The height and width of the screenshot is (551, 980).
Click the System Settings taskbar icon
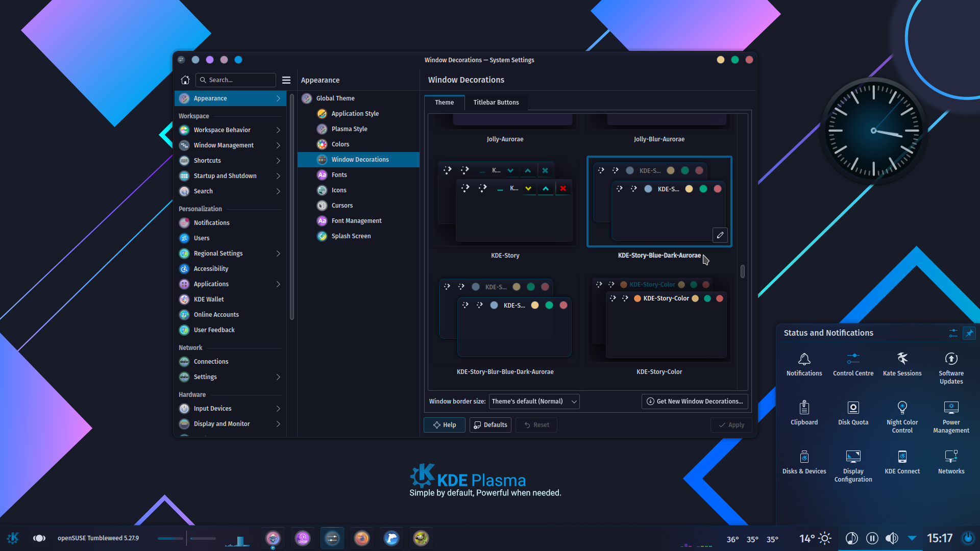tap(332, 538)
